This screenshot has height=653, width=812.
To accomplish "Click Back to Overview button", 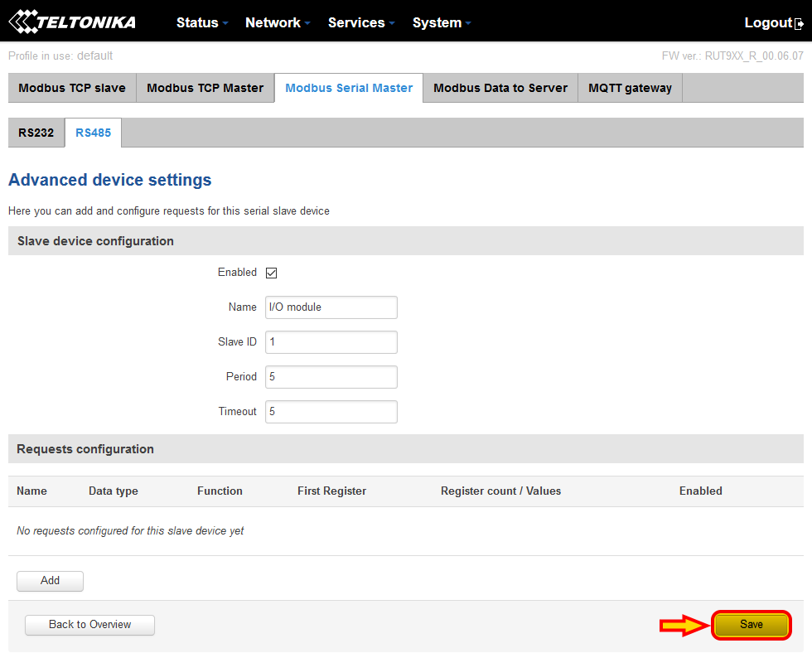I will pyautogui.click(x=89, y=625).
